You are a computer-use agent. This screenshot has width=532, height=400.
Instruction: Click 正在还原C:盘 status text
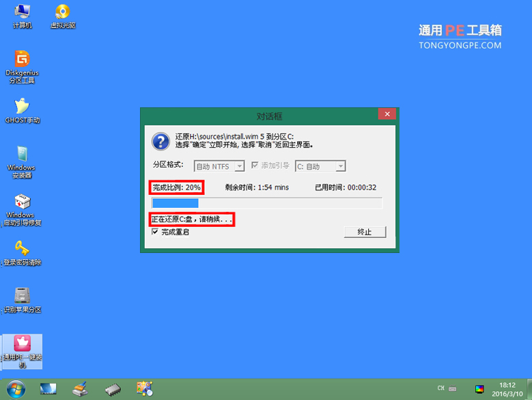[x=192, y=219]
